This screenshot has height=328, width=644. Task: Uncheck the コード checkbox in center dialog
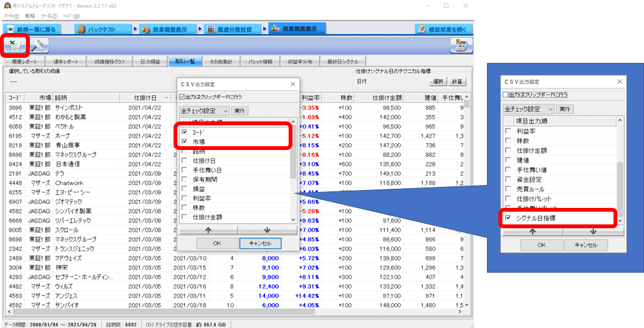tap(184, 132)
